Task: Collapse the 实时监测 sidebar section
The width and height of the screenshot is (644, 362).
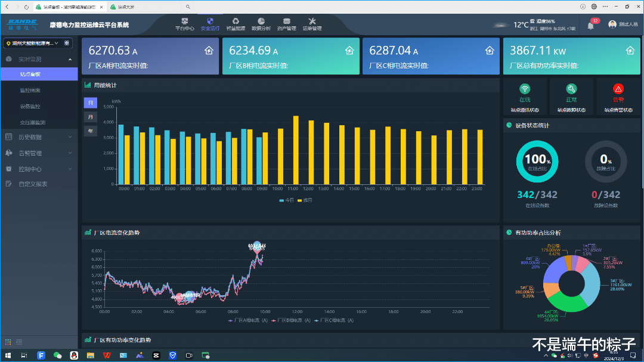Action: [39, 59]
